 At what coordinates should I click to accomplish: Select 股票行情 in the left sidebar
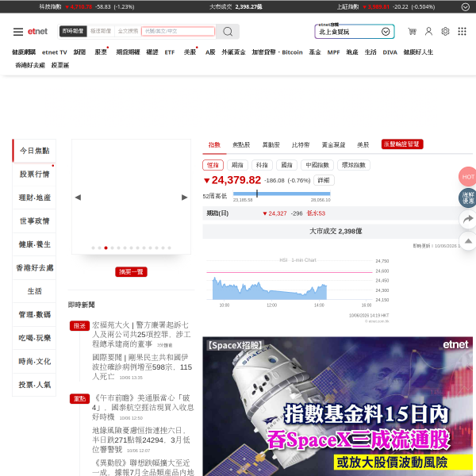[x=34, y=175]
